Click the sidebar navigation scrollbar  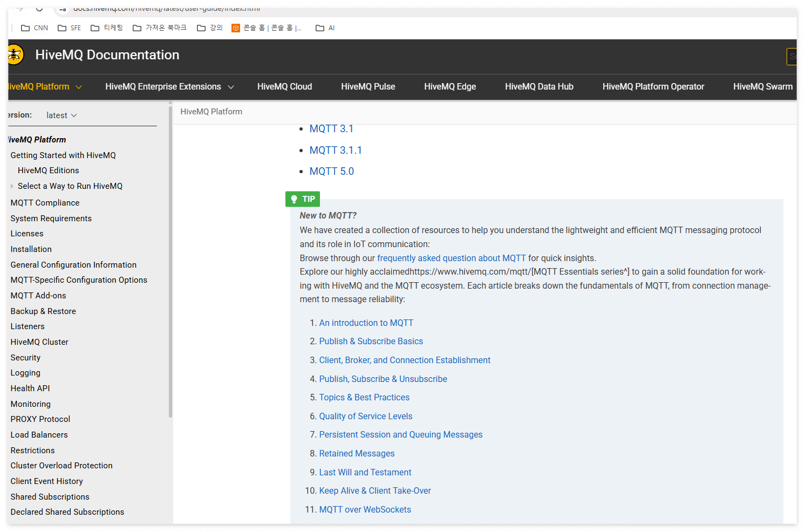click(x=170, y=261)
